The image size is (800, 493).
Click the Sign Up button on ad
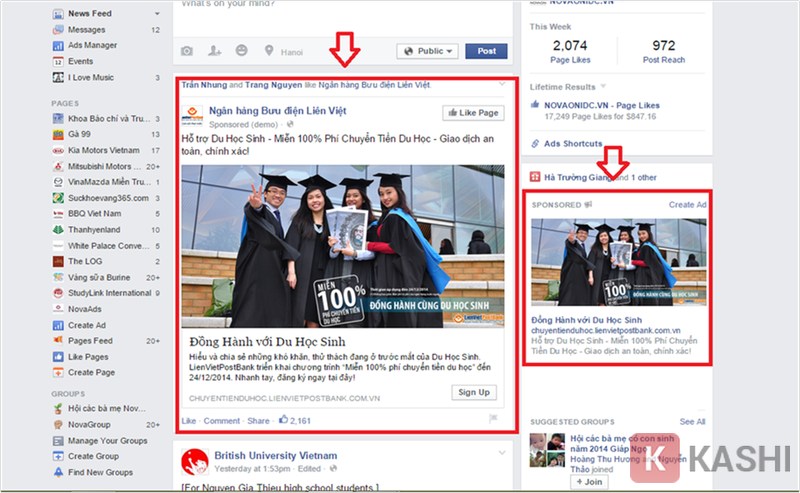pyautogui.click(x=473, y=392)
